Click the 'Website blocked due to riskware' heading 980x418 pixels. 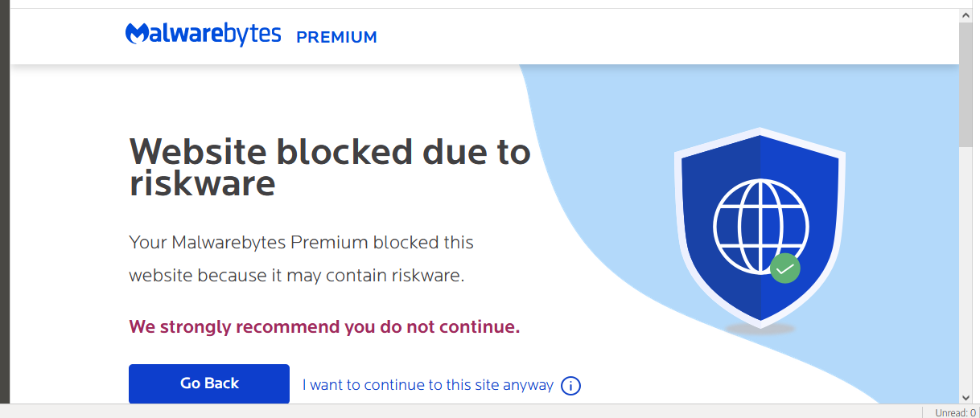(x=330, y=167)
